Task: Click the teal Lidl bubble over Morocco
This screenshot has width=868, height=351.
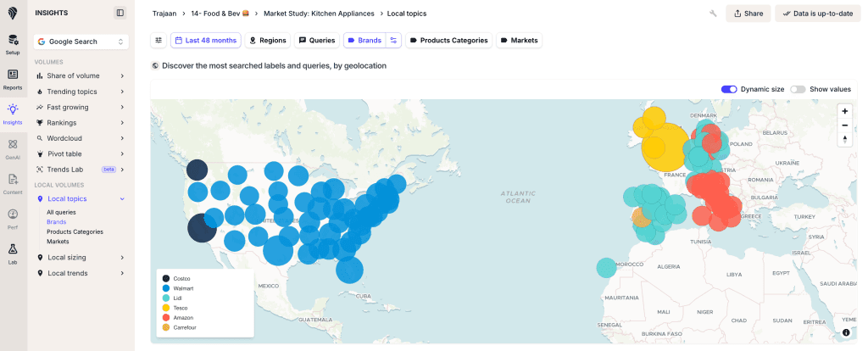Action: pyautogui.click(x=606, y=268)
